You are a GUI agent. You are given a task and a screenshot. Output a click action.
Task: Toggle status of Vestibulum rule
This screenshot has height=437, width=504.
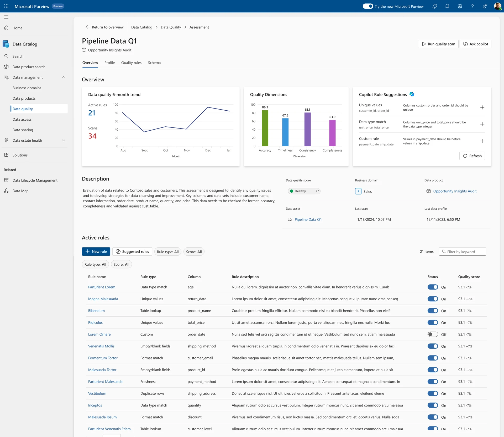point(433,393)
